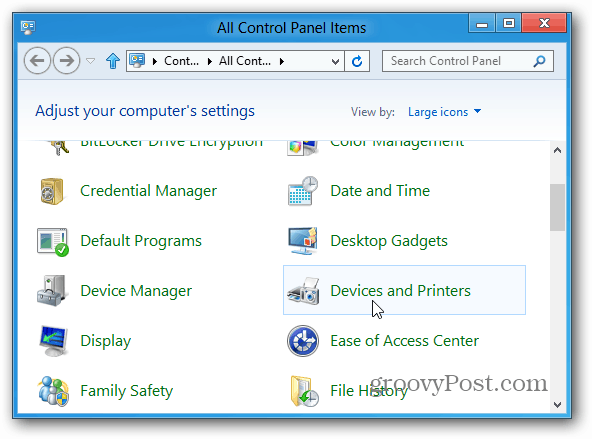592x439 pixels.
Task: Click the scrollbar up arrow
Action: (557, 151)
